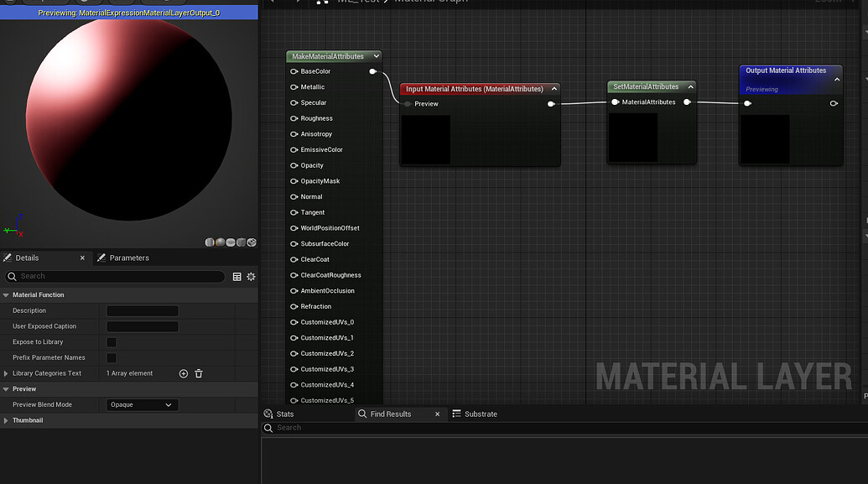Screen dimensions: 868x484
Task: Select the cylinder preview mesh icon
Action: (210, 242)
